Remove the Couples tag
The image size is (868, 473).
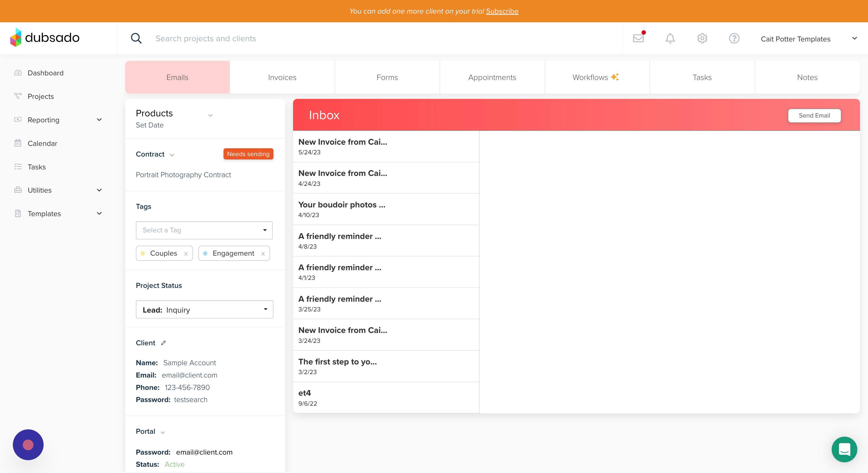pos(186,253)
